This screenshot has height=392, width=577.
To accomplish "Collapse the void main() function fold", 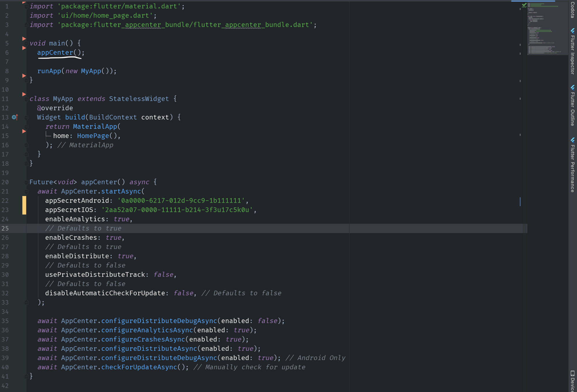I will coord(26,44).
